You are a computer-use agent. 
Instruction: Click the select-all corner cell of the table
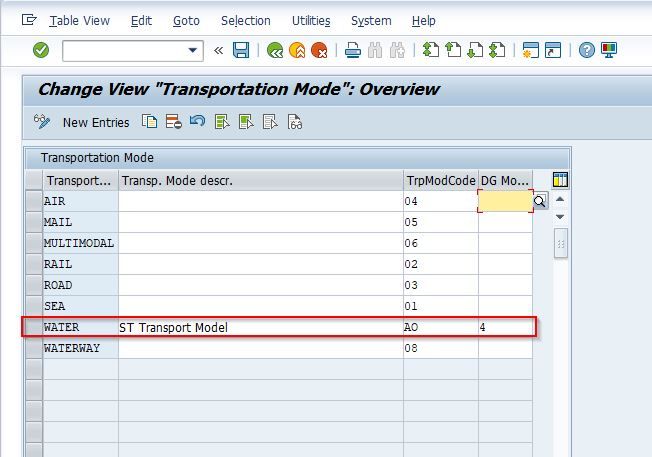click(34, 180)
